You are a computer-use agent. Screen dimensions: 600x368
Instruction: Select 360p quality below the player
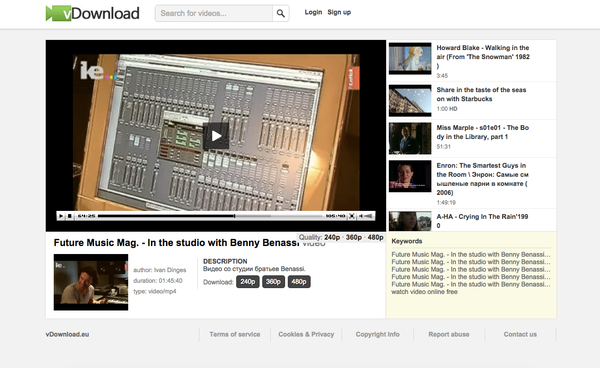[354, 238]
